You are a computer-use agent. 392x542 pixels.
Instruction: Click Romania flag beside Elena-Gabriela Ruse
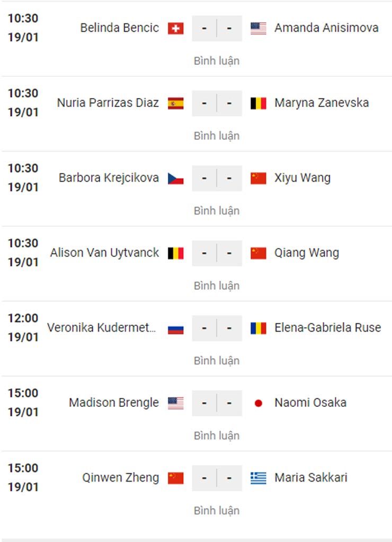pyautogui.click(x=259, y=328)
